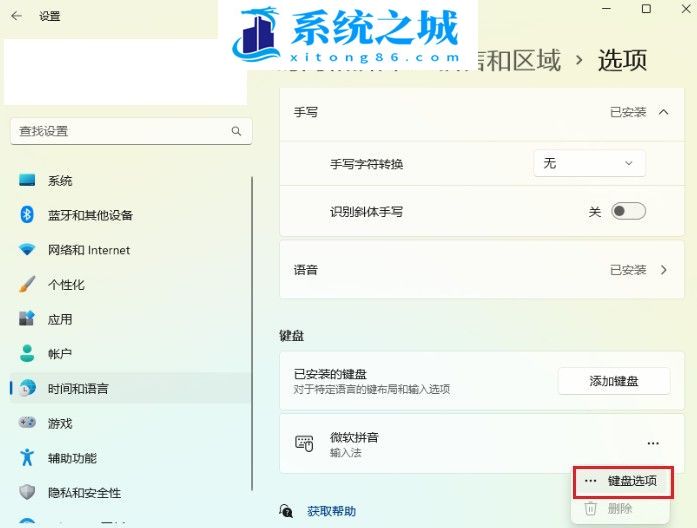Open handwriting character conversion (手写字符转换) dropdown
Screen dimensions: 697x528
(589, 163)
